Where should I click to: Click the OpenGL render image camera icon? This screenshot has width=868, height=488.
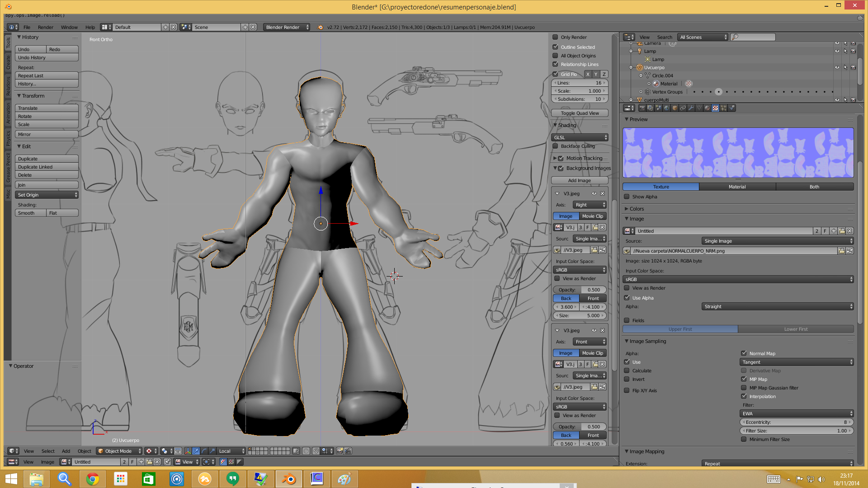(x=340, y=451)
